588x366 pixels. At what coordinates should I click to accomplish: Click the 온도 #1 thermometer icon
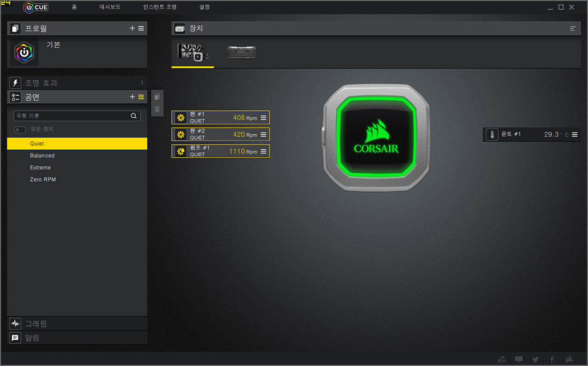[492, 134]
